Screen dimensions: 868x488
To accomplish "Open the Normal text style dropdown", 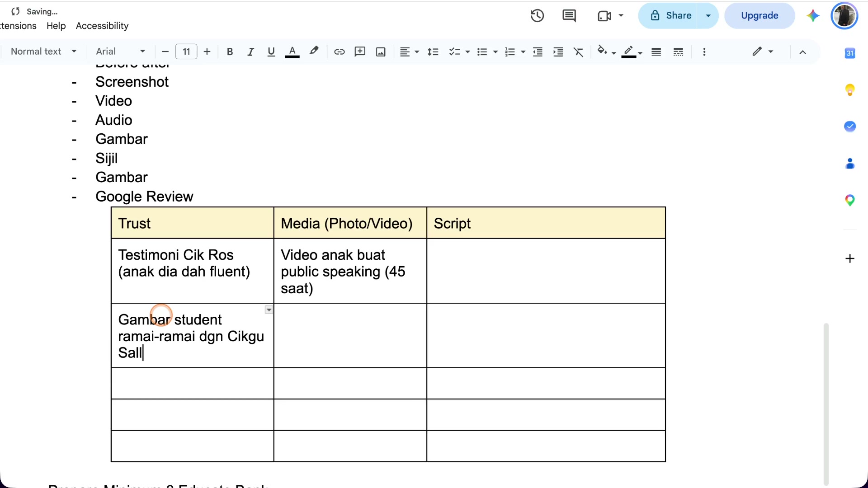I will [43, 52].
